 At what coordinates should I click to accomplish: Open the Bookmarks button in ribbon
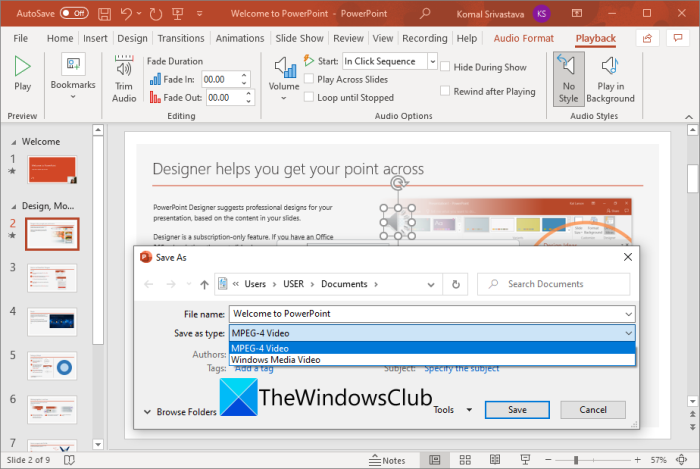pos(73,78)
